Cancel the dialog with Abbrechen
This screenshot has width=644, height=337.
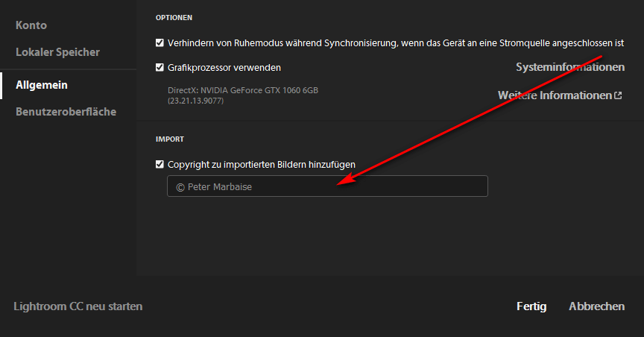tap(597, 306)
